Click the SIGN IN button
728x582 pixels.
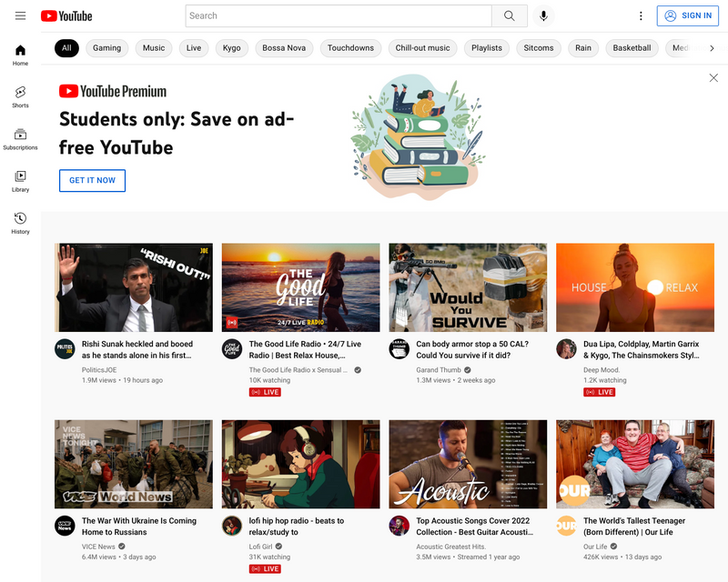click(x=688, y=15)
